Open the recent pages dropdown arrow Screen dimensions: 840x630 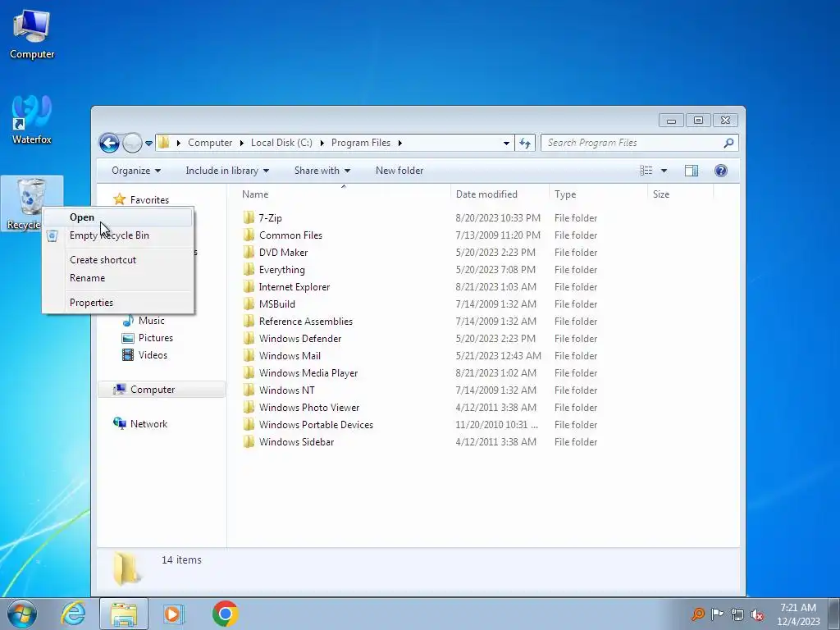(149, 143)
